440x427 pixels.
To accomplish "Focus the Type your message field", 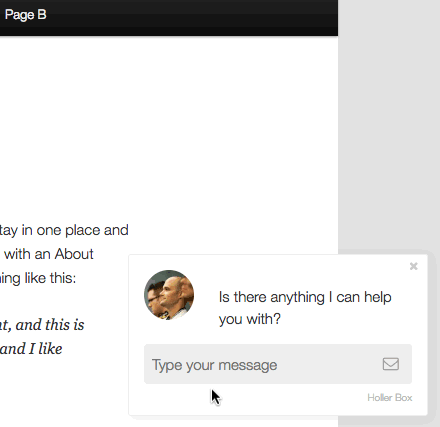I will click(x=278, y=364).
